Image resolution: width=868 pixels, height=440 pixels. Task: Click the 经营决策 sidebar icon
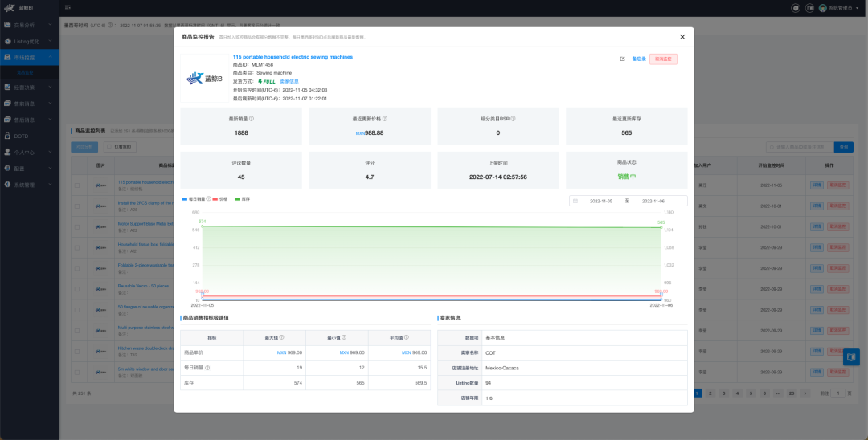(x=8, y=87)
